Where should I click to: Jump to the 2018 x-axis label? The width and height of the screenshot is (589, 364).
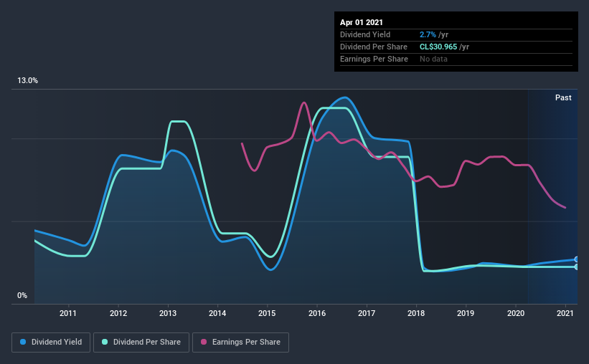pyautogui.click(x=417, y=313)
